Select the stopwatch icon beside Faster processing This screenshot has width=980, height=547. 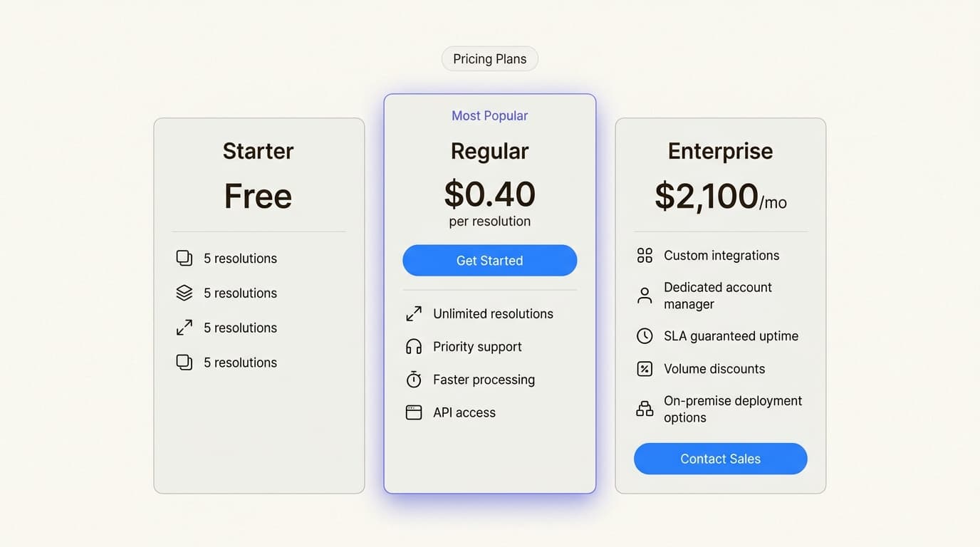[414, 379]
